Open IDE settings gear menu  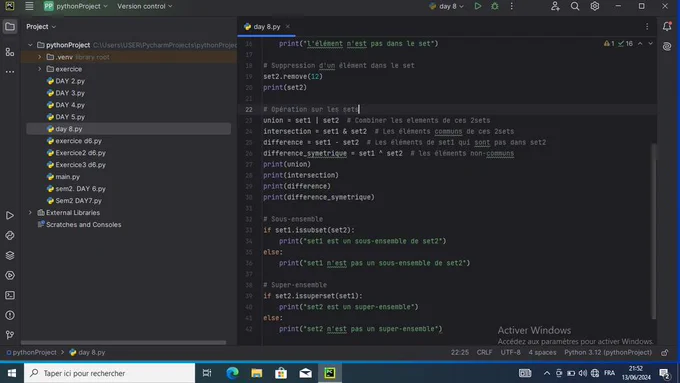click(x=595, y=6)
